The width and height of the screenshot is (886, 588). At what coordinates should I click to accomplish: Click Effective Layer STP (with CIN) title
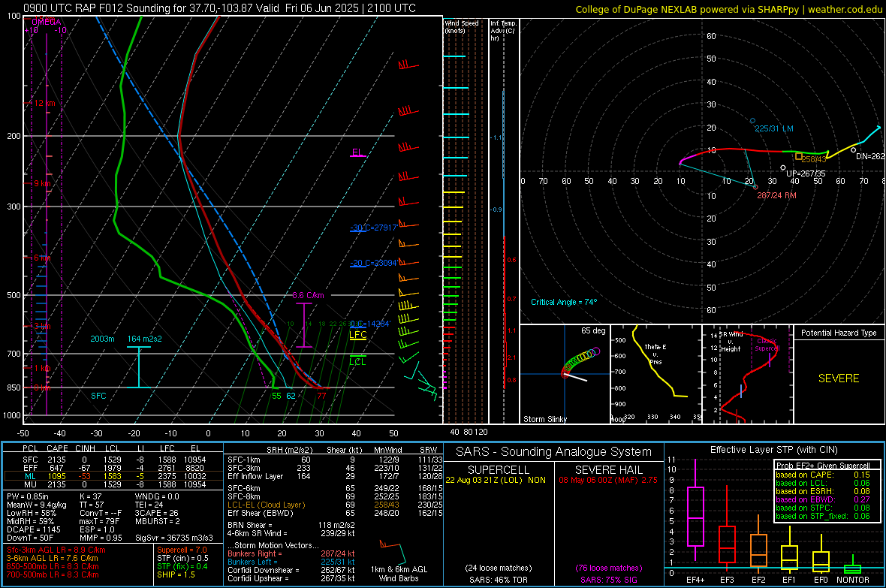click(x=773, y=450)
